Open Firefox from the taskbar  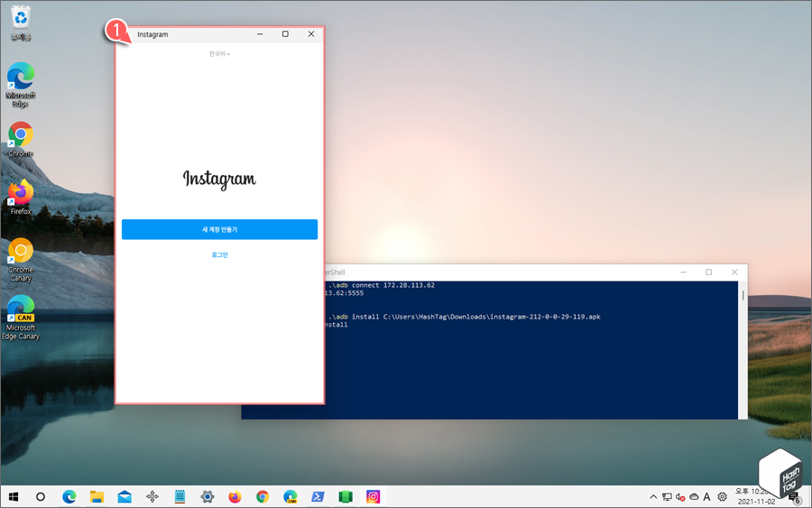click(235, 497)
